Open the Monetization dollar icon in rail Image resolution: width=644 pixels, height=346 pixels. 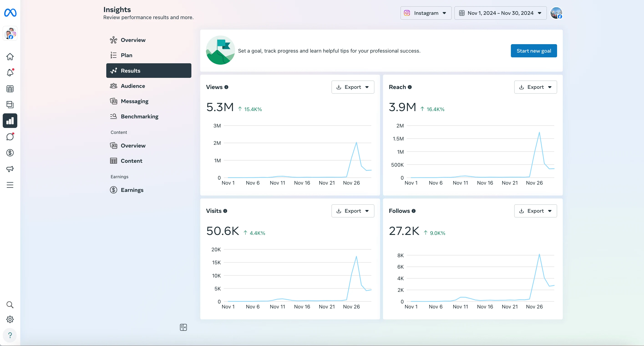[10, 153]
